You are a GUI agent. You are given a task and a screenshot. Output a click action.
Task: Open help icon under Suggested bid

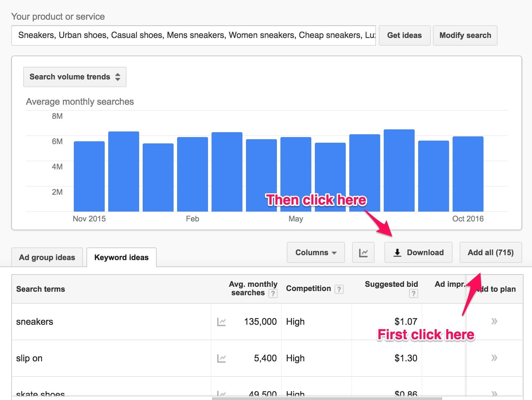tap(413, 293)
